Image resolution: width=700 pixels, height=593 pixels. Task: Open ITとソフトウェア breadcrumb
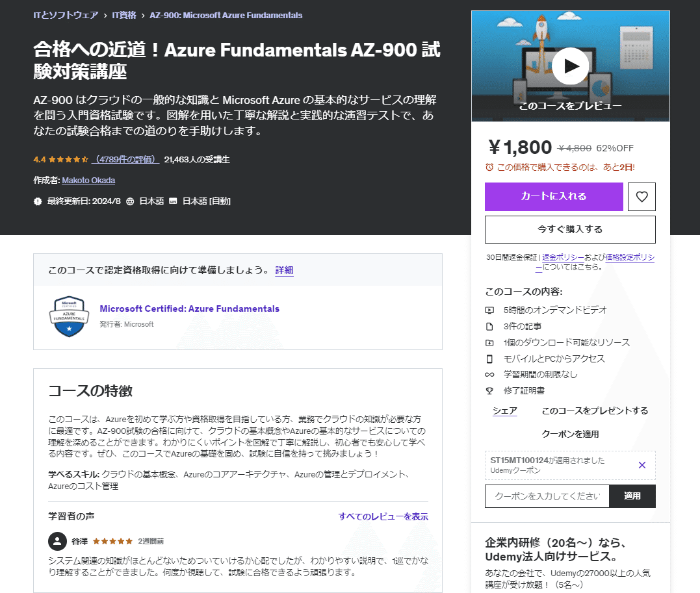[x=66, y=15]
